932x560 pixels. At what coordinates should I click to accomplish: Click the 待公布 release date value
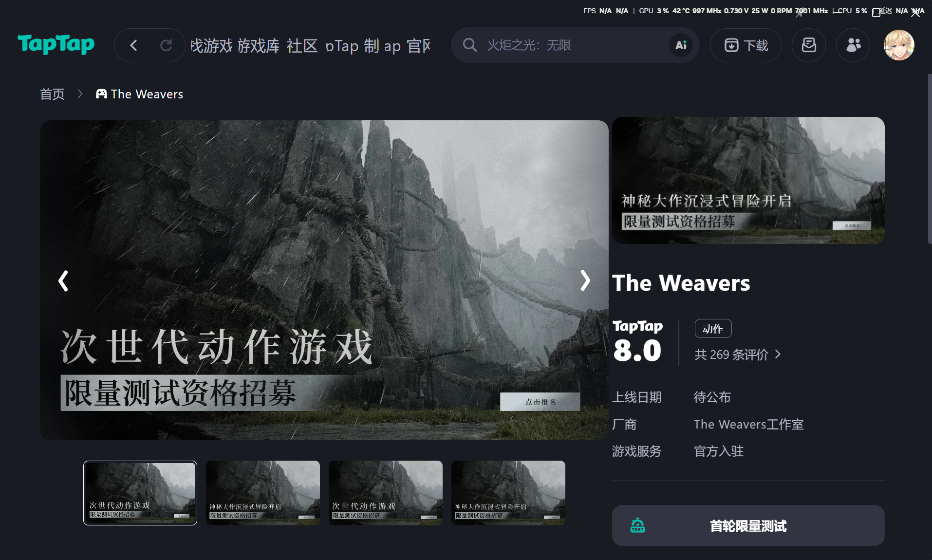[x=712, y=397]
